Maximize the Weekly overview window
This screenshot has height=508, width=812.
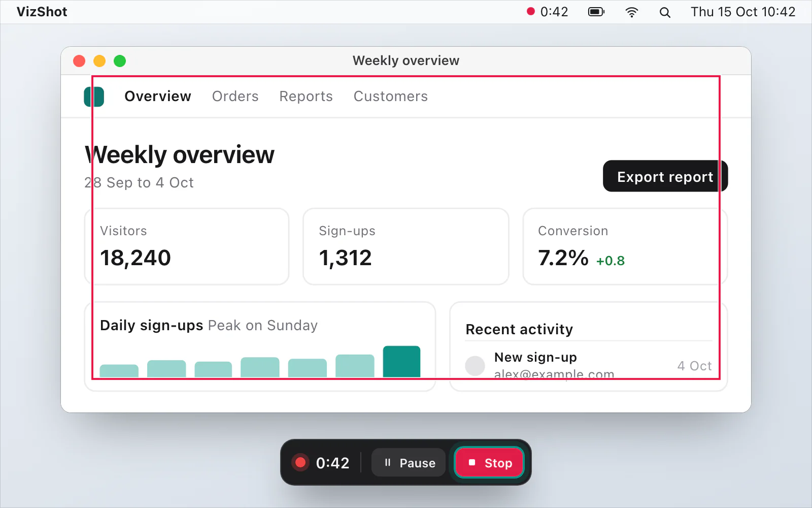pyautogui.click(x=120, y=61)
